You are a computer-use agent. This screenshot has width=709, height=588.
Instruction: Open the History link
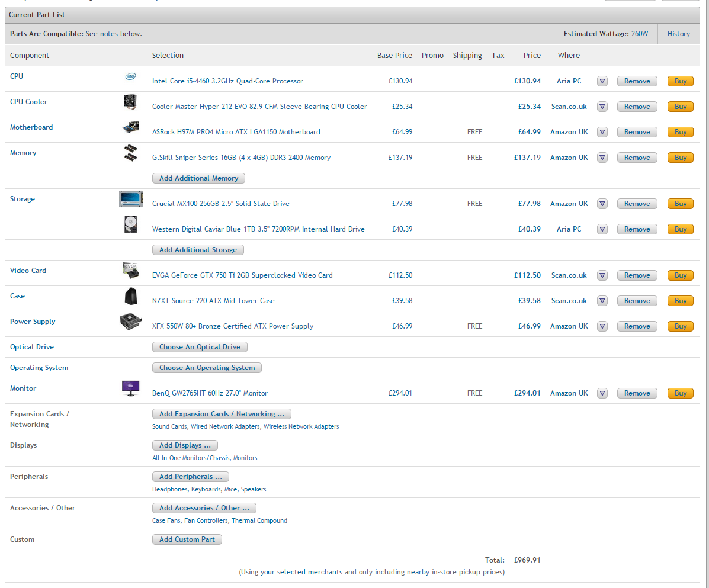coord(679,34)
